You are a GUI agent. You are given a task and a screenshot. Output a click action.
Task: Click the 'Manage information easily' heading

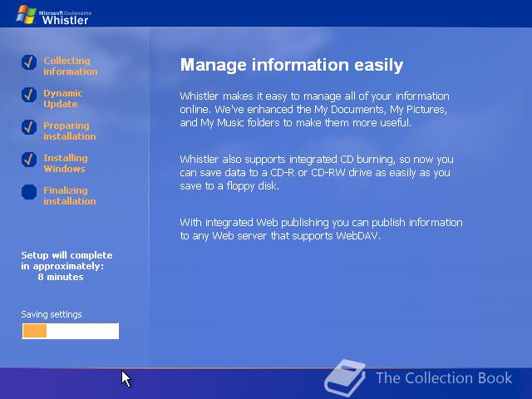point(292,65)
